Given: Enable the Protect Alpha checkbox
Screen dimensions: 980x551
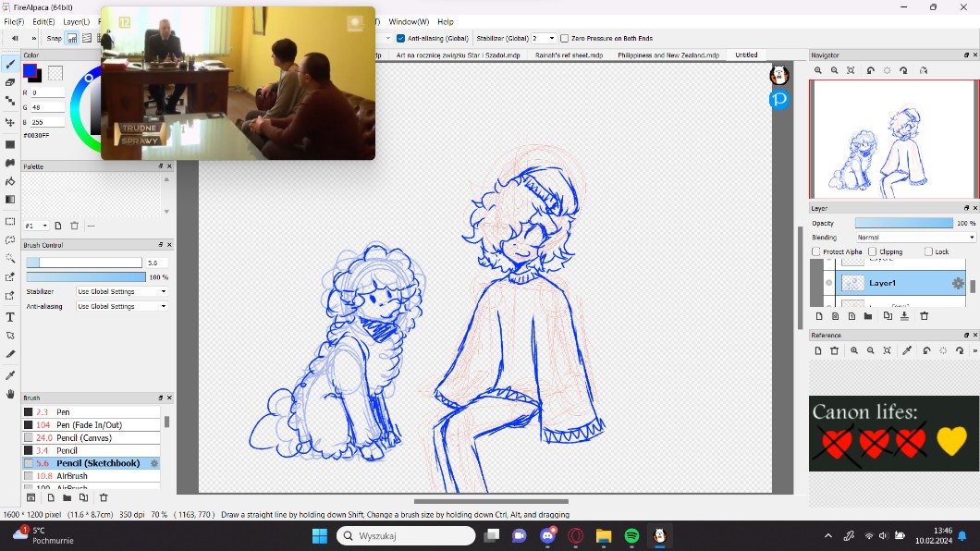Looking at the screenshot, I should pyautogui.click(x=815, y=251).
